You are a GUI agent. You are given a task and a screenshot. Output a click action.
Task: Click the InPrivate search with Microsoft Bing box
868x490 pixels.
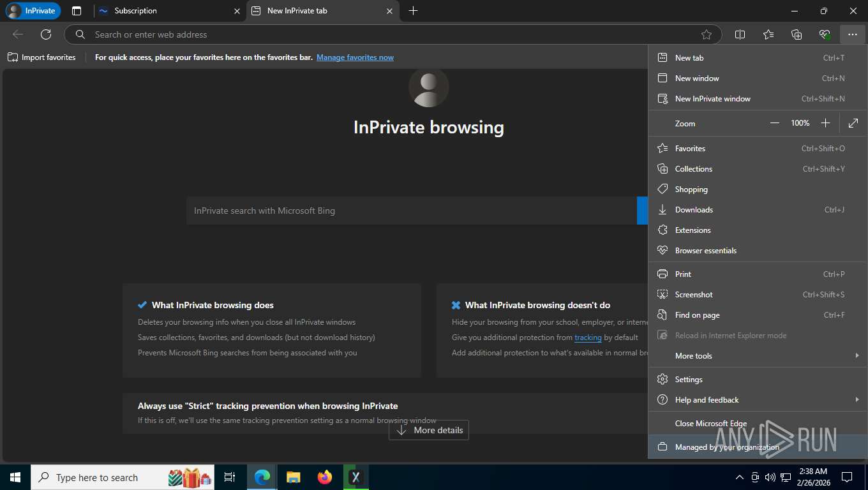click(412, 211)
